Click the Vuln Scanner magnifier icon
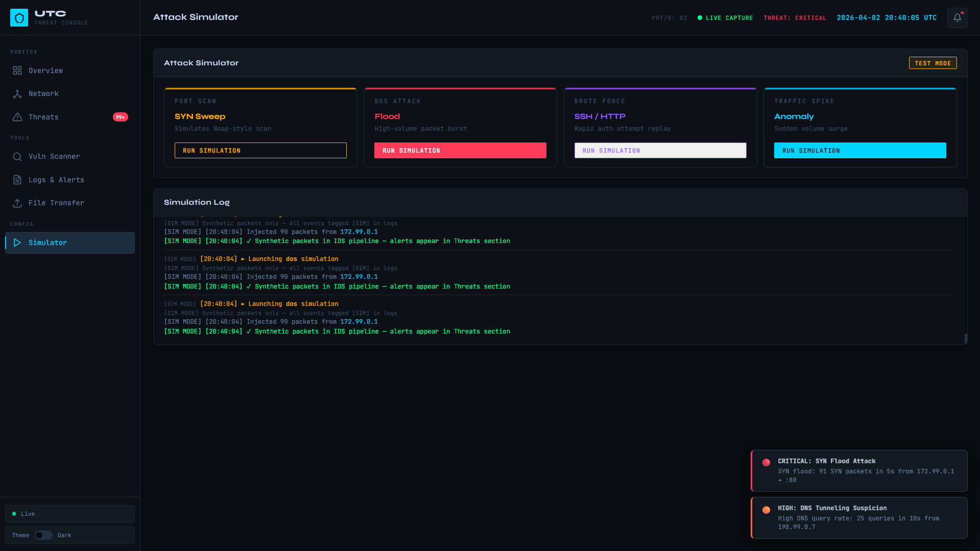The image size is (980, 551). [x=17, y=157]
